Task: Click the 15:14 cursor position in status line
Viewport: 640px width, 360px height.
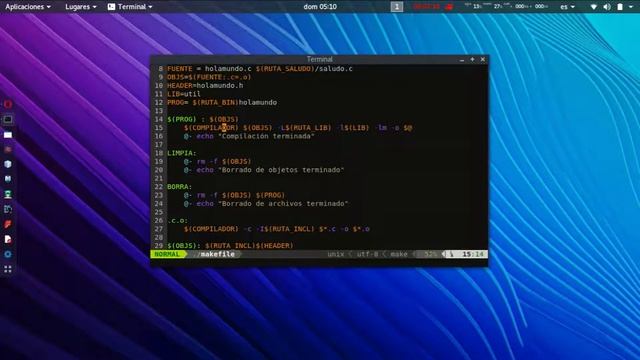Action: pyautogui.click(x=473, y=254)
